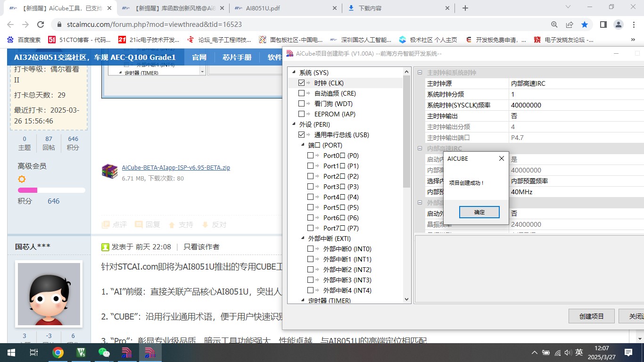Viewport: 644px width, 362px height.
Task: Close the AICUBE message dialog
Action: [x=502, y=159]
